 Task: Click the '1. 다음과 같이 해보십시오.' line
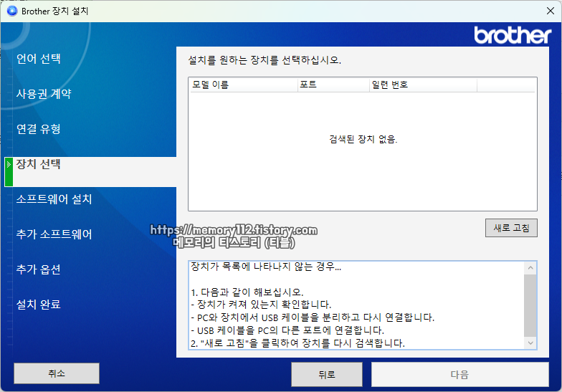click(247, 292)
